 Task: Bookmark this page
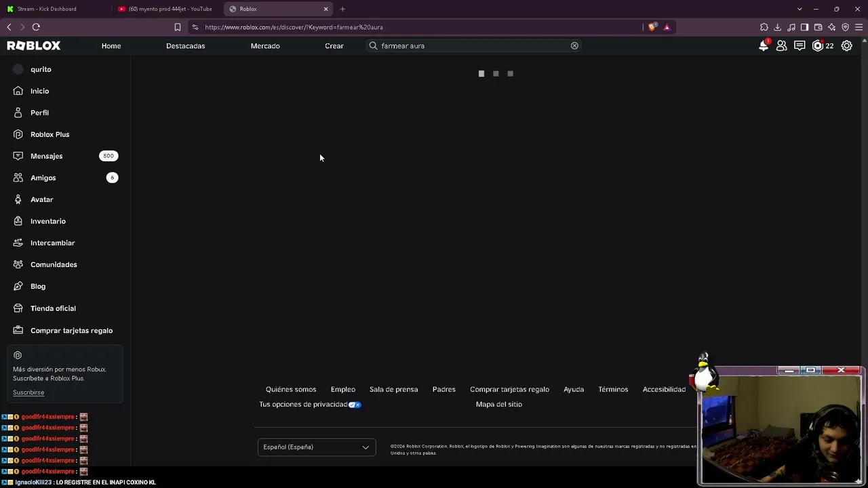point(178,27)
